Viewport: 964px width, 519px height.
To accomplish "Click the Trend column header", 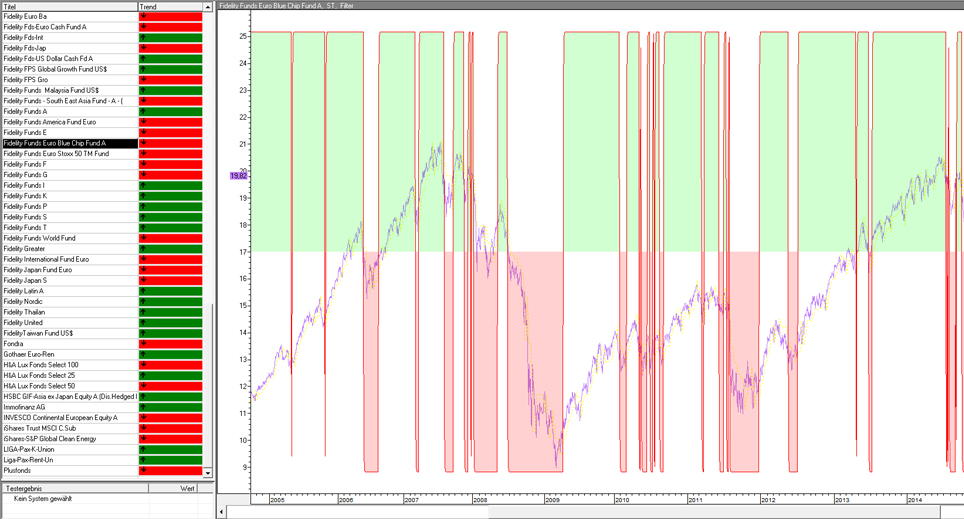I will pos(170,6).
